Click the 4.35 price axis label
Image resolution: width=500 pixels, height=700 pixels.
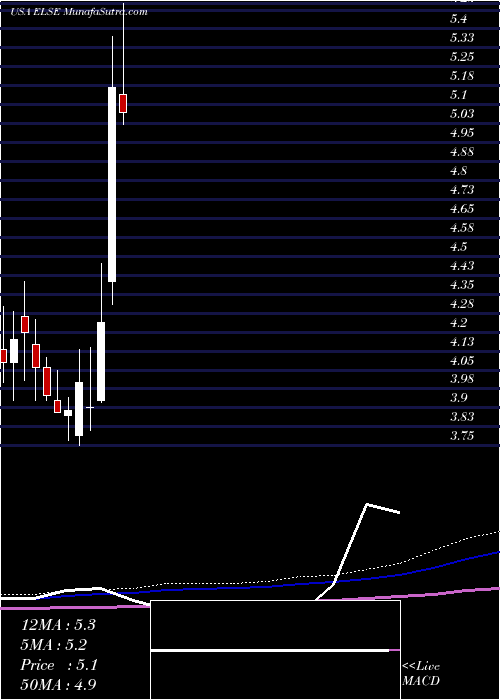coord(462,284)
